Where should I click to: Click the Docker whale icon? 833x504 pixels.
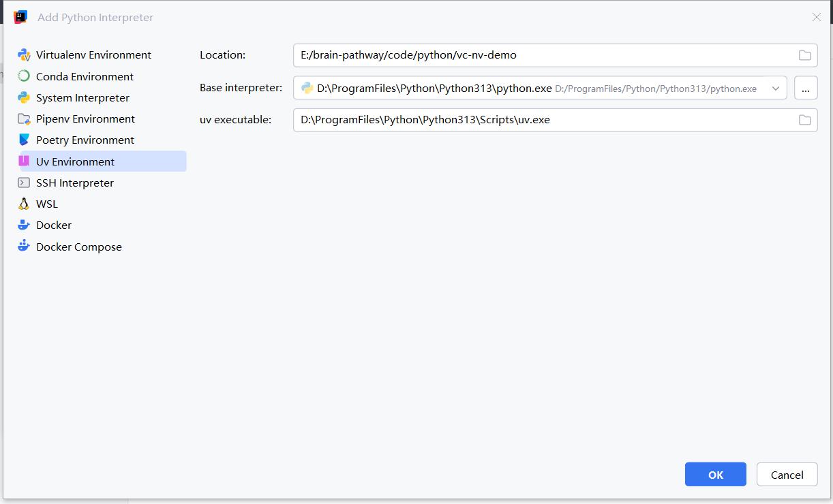click(x=24, y=225)
